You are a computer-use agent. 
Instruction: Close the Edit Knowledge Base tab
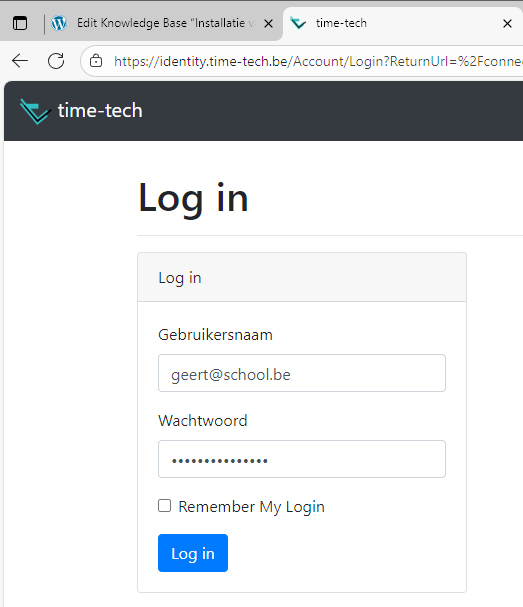click(268, 24)
